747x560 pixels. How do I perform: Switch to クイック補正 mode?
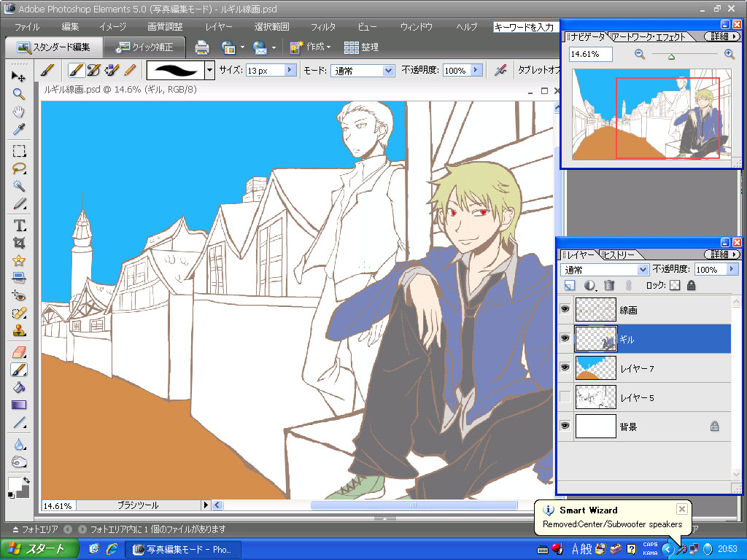pyautogui.click(x=144, y=47)
